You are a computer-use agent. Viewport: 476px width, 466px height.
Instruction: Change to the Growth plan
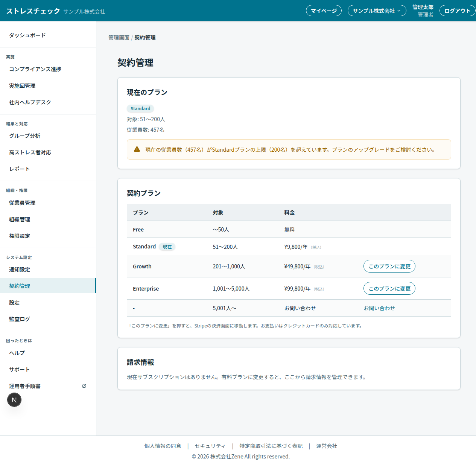point(389,266)
